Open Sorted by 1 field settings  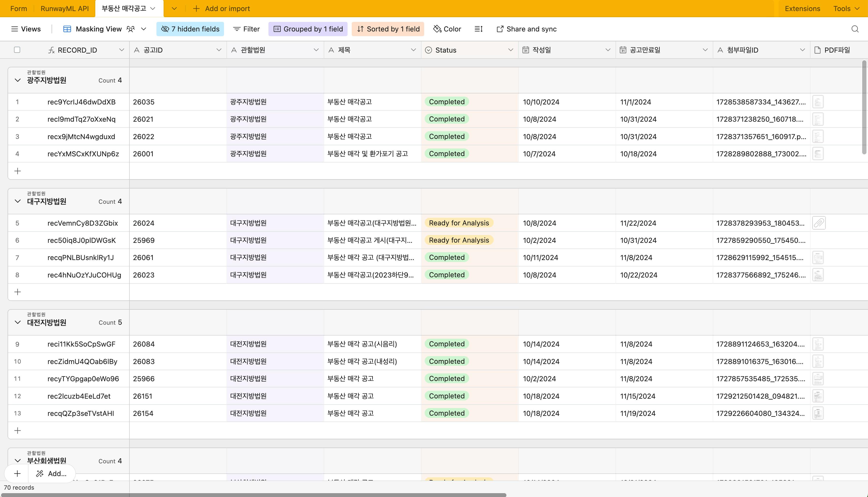[x=388, y=29]
